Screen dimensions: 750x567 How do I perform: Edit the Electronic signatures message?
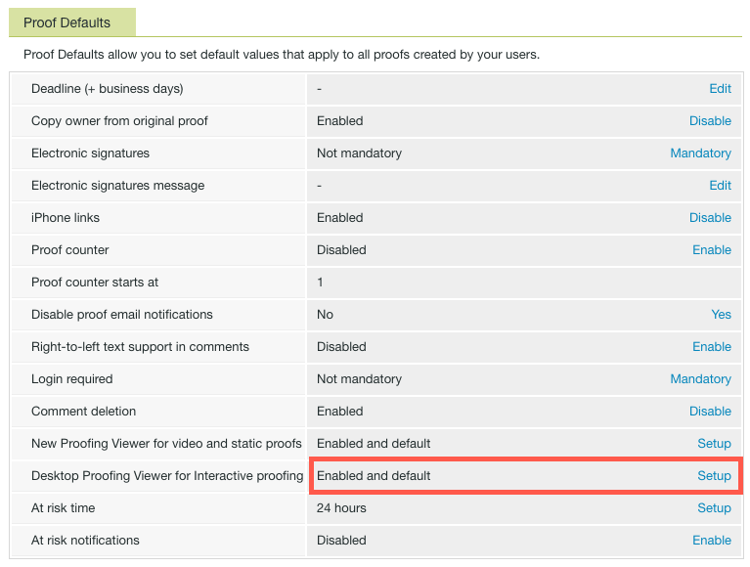click(720, 185)
